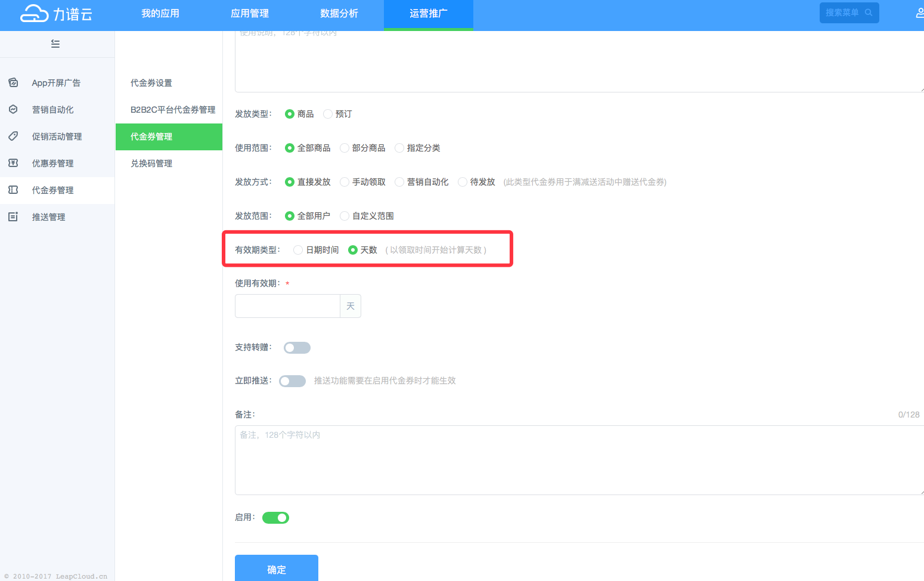Collapse the sidebar with the menu icon

click(55, 44)
